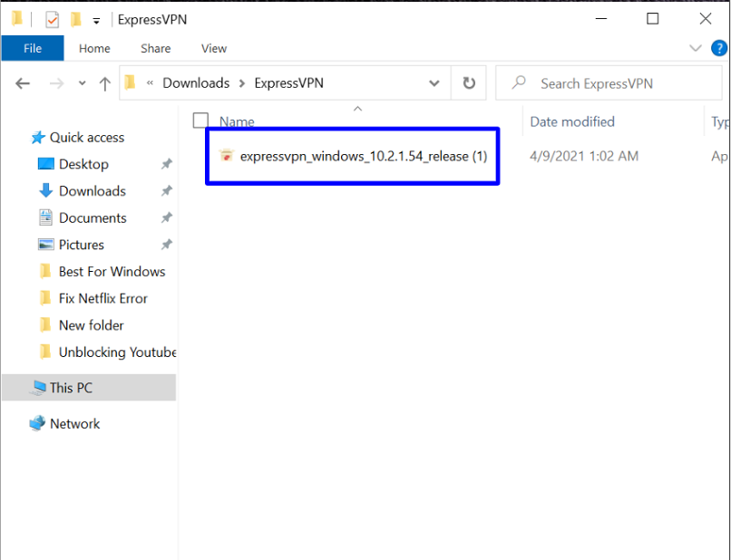Viewport: 731px width, 560px height.
Task: Click the blue Downloads arrow icon
Action: pyautogui.click(x=45, y=190)
